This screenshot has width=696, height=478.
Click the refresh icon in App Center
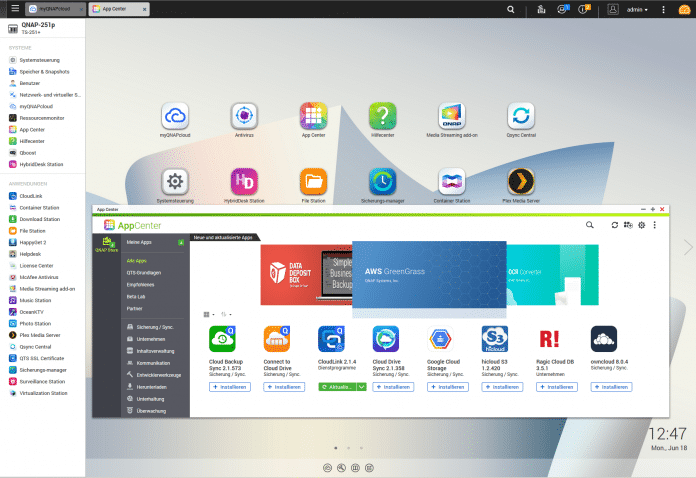pyautogui.click(x=615, y=225)
